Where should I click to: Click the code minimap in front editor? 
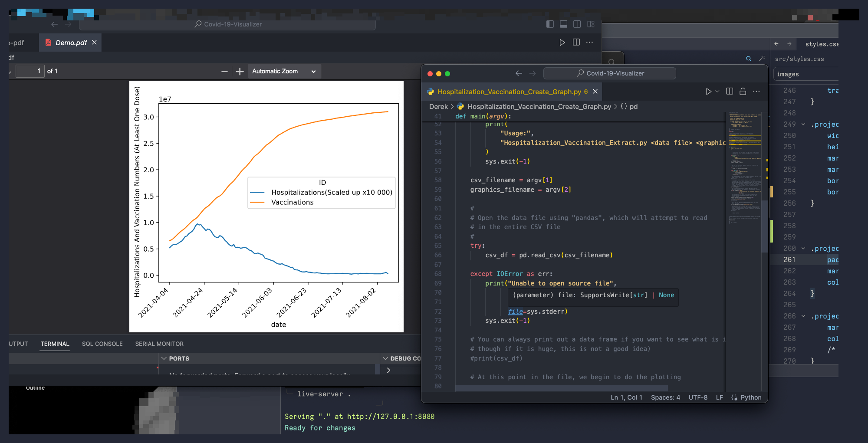(x=745, y=167)
